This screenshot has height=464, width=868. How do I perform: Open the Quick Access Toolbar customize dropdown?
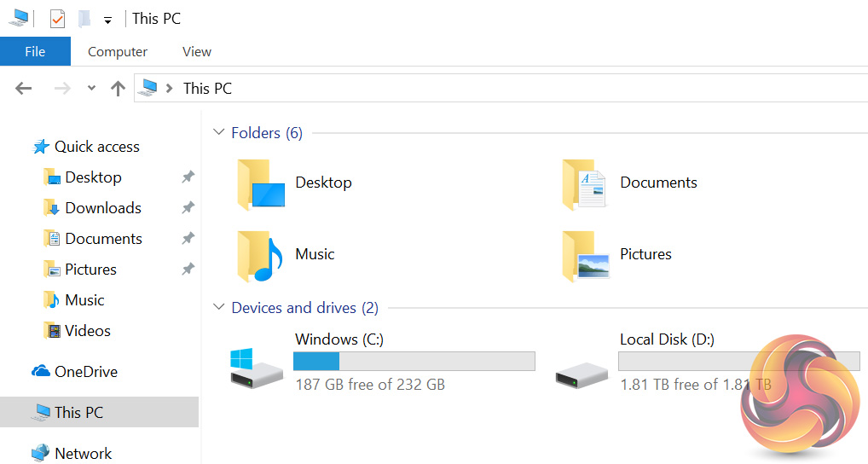coord(107,19)
